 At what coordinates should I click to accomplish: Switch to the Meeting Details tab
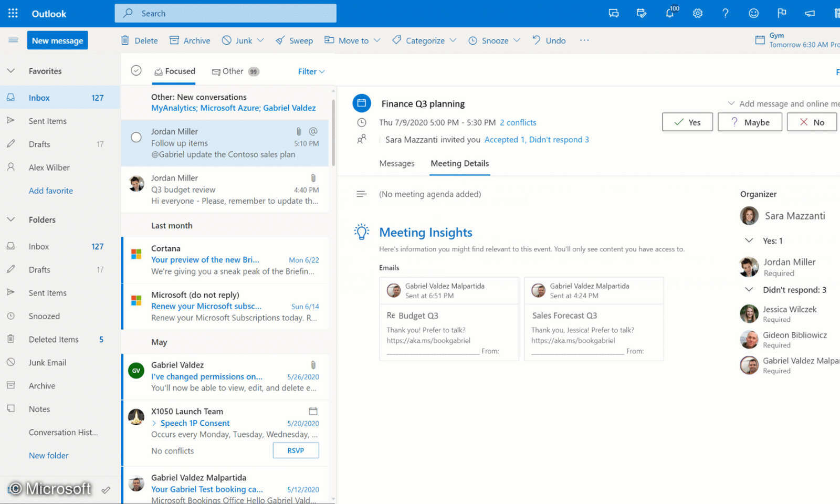pos(459,163)
